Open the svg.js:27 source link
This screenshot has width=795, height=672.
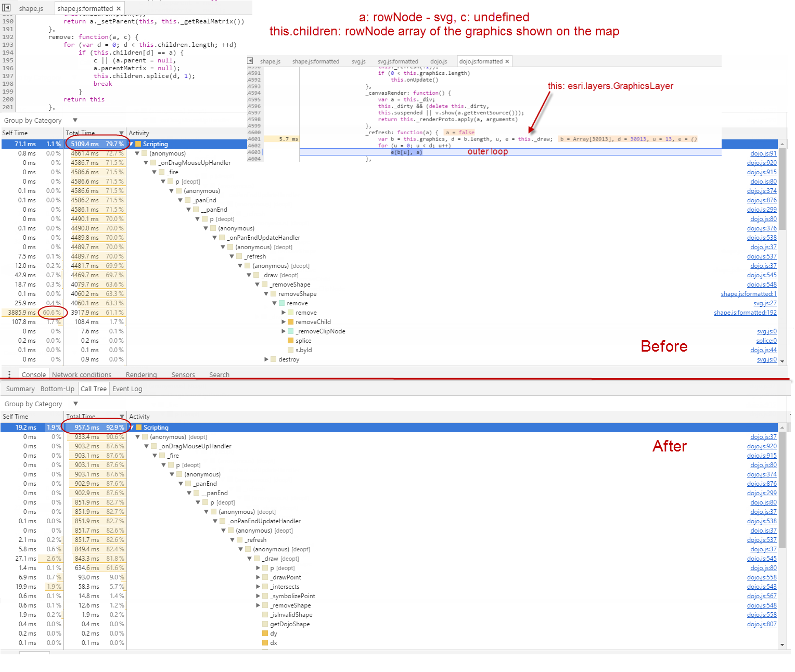point(765,303)
